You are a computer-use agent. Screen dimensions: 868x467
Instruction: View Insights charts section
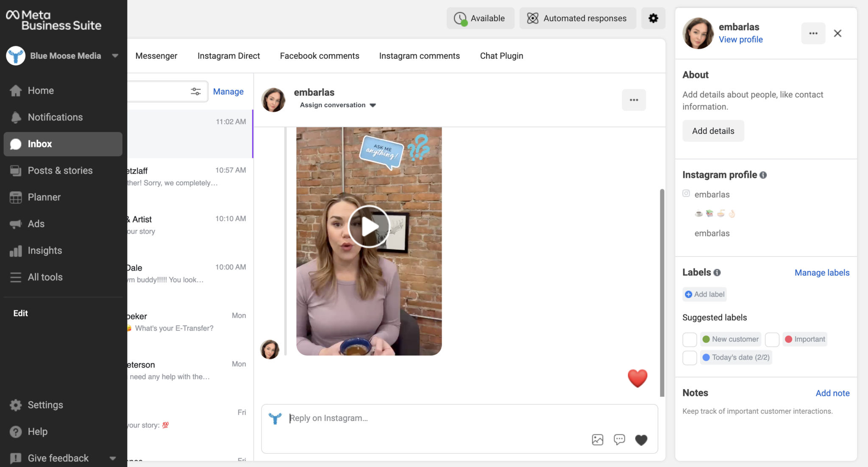[63, 251]
